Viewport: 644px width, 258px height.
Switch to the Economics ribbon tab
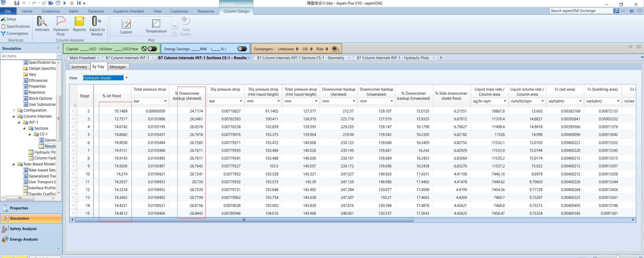coord(51,11)
